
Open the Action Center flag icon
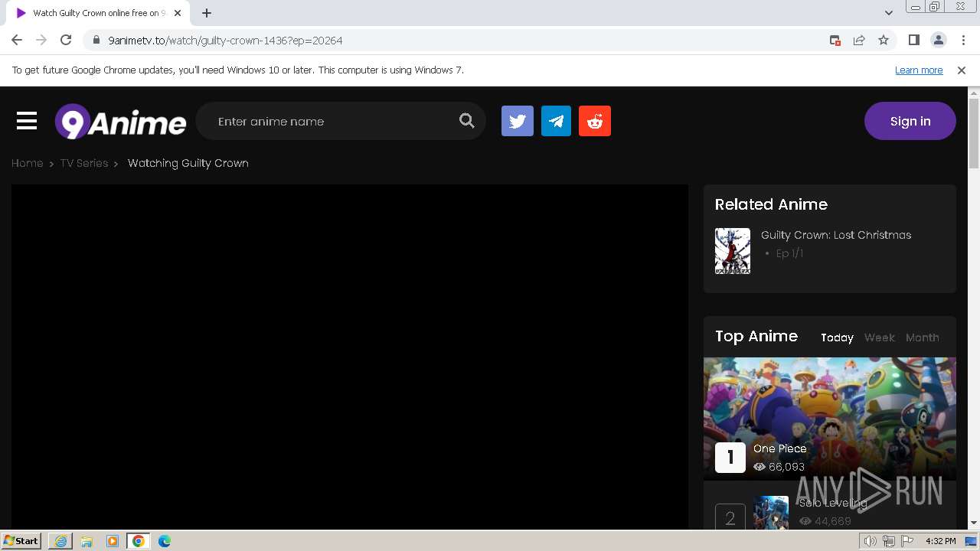pyautogui.click(x=907, y=541)
